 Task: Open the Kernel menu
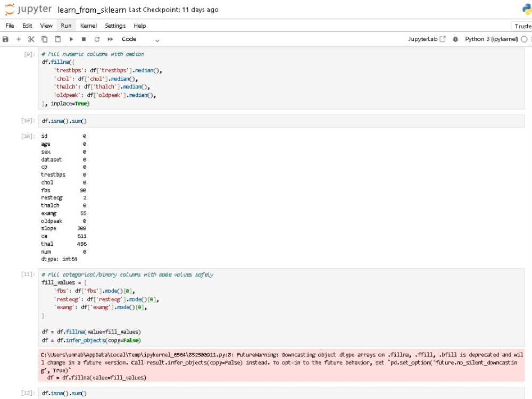pyautogui.click(x=88, y=26)
